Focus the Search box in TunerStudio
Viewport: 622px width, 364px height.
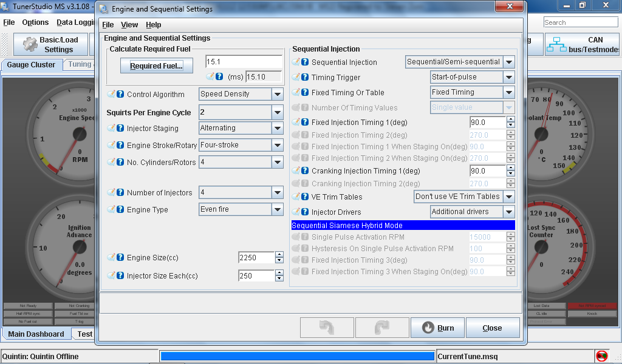click(x=581, y=22)
